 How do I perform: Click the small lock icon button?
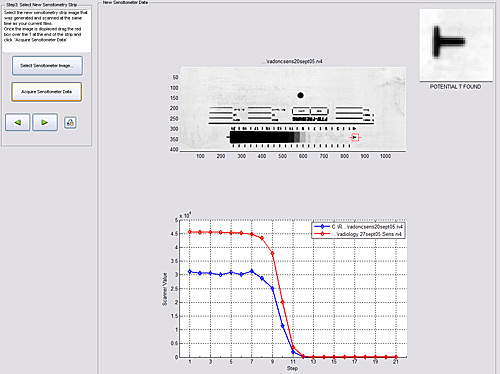tap(70, 123)
